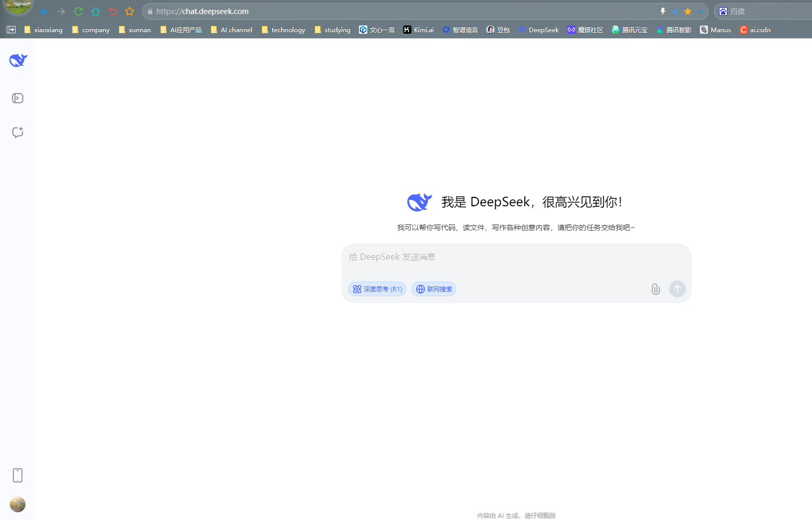Start a new chat from sidebar icon
The image size is (812, 520).
pyautogui.click(x=18, y=132)
